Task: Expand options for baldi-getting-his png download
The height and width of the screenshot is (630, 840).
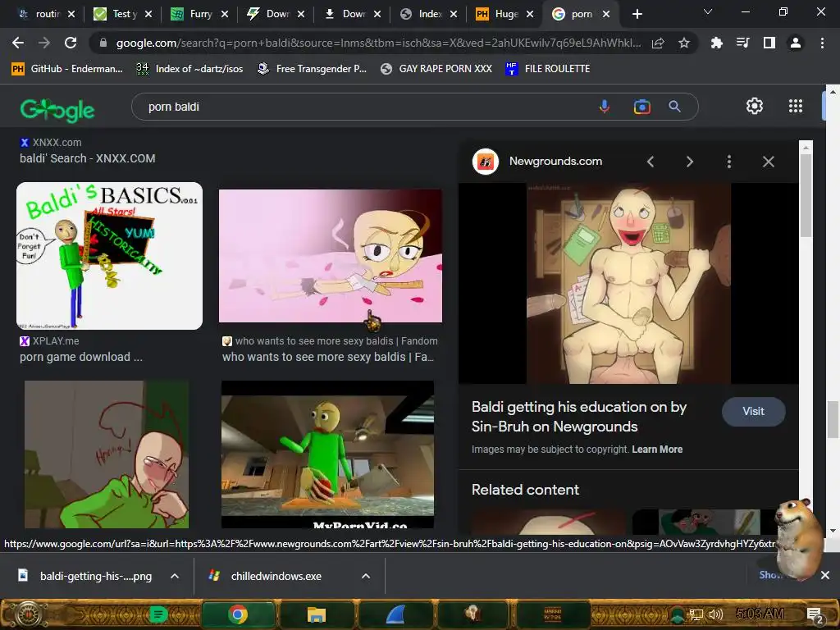Action: pyautogui.click(x=174, y=576)
